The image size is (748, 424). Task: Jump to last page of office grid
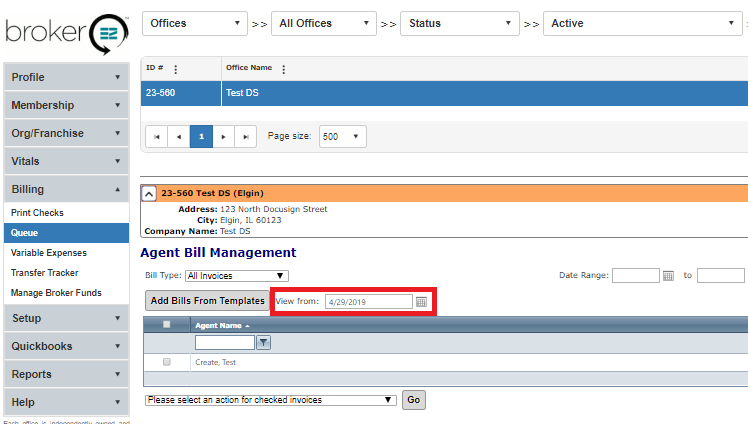246,137
